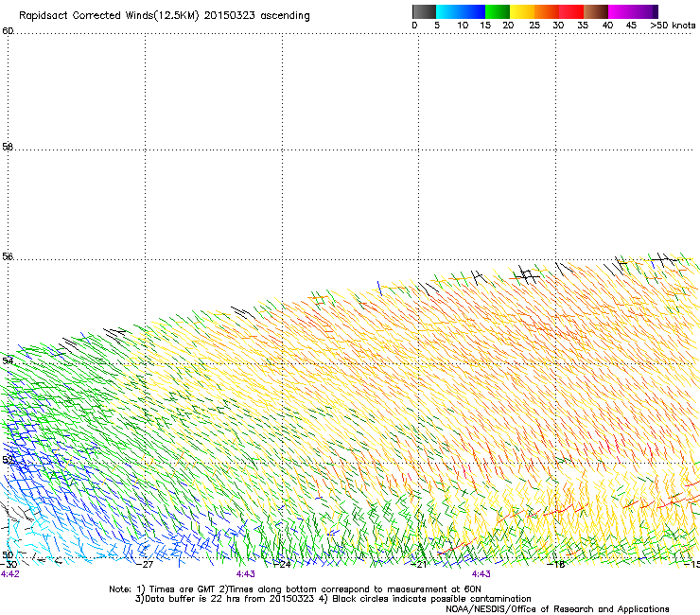
Task: Click the NOAA/NESDIS Office of Research credit
Action: [x=557, y=609]
